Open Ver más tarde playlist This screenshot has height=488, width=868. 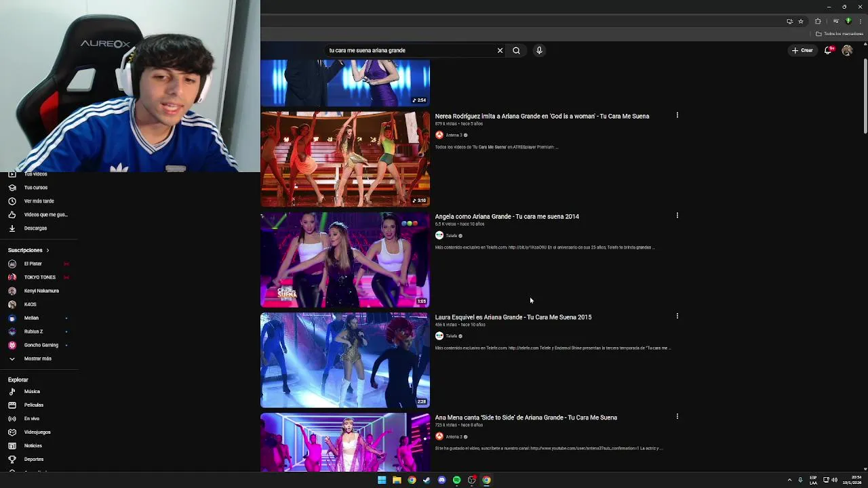point(39,201)
